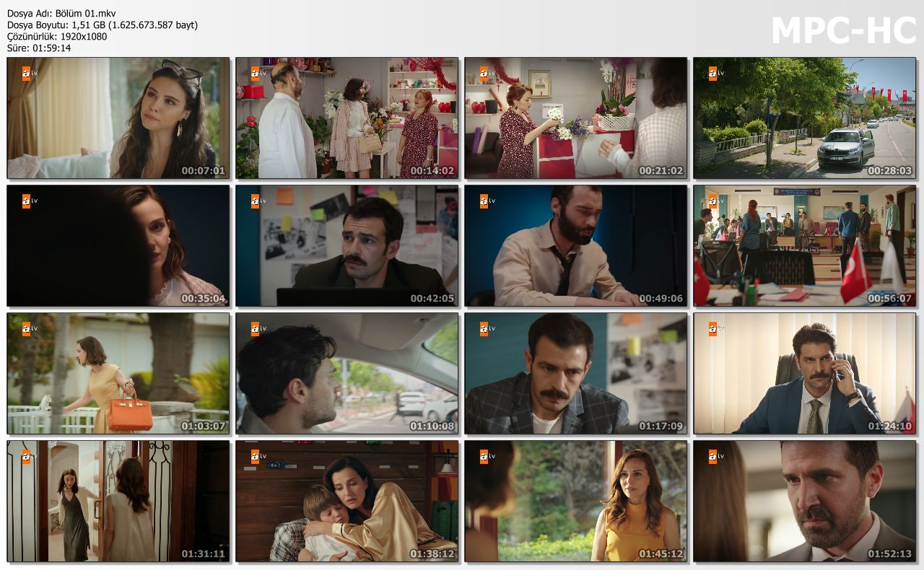Viewport: 924px width, 570px height.
Task: Choose the mother hugging child thumbnail at 01:38:12
Action: pos(347,501)
